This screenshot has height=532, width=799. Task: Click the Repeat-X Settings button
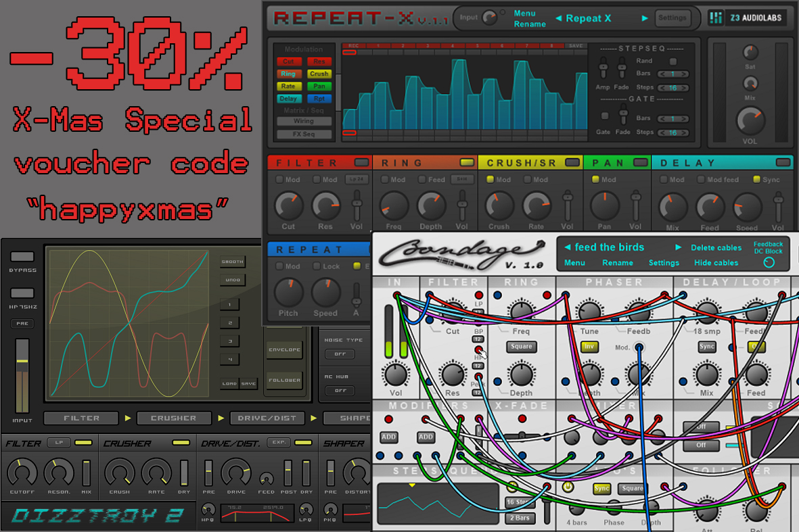click(672, 18)
